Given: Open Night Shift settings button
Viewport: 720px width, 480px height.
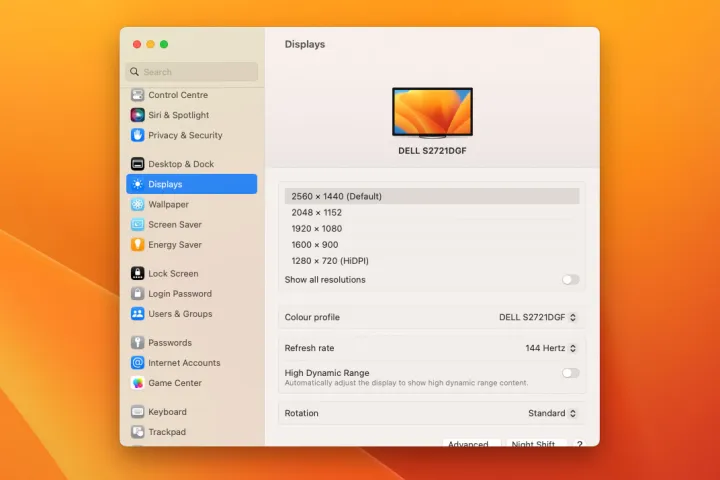Looking at the screenshot, I should point(534,443).
